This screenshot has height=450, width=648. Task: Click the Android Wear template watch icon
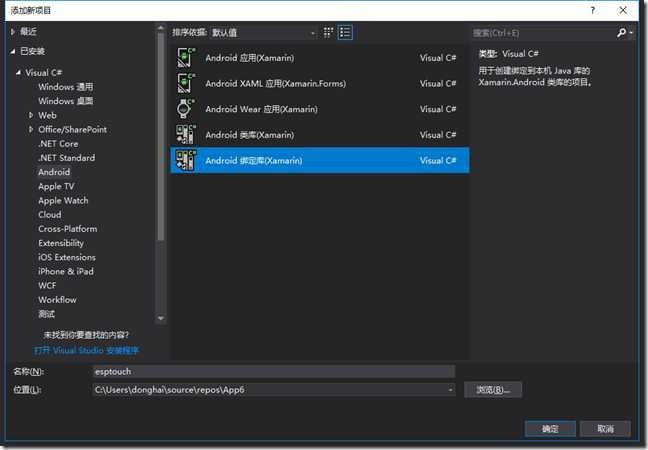tap(186, 109)
